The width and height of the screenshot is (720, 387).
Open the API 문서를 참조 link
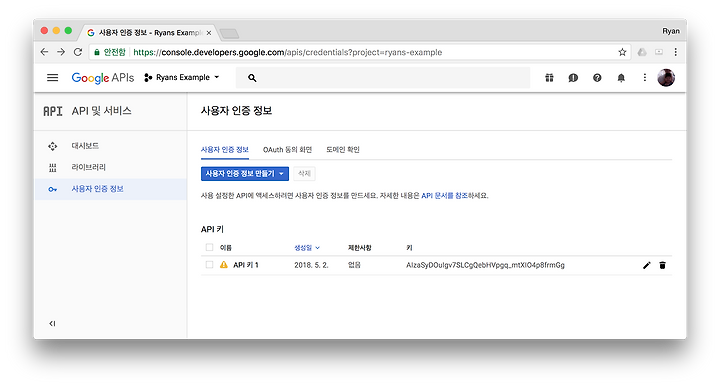point(444,196)
